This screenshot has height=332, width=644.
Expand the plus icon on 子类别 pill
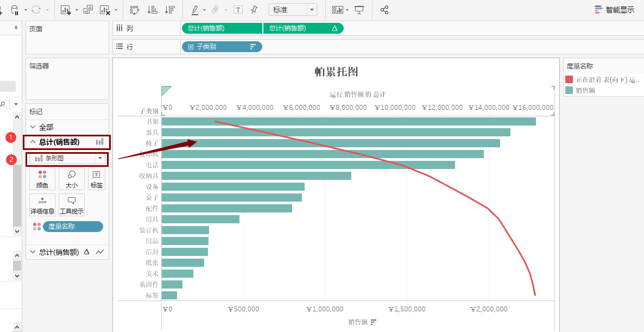tap(191, 47)
